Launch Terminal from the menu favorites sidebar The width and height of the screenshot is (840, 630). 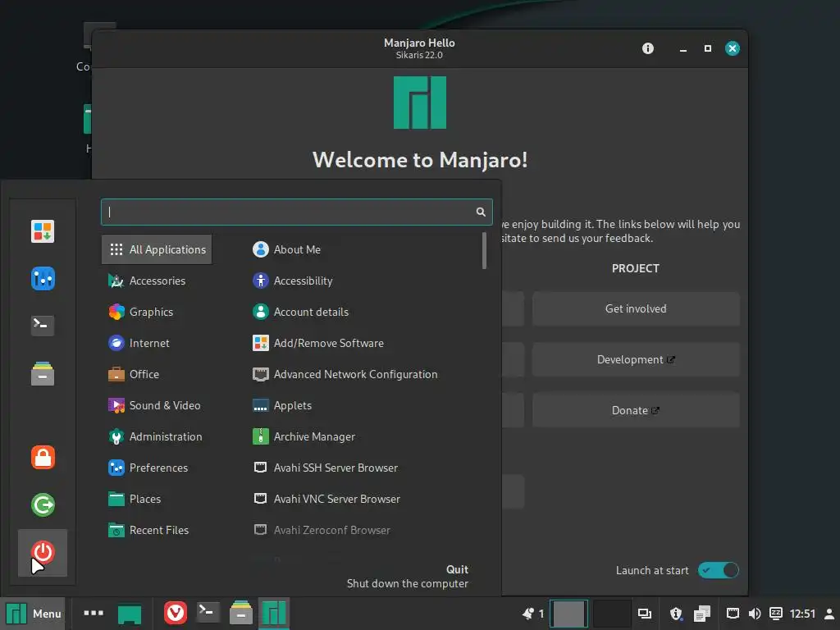[43, 325]
